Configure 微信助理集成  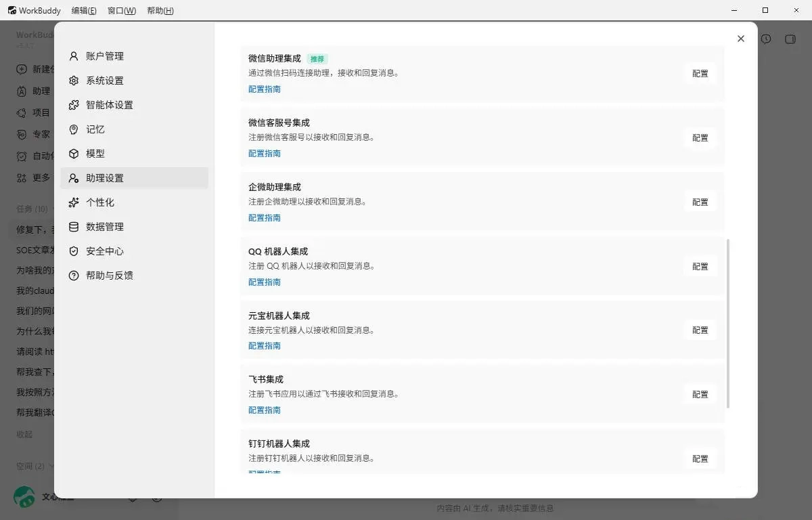click(x=700, y=74)
